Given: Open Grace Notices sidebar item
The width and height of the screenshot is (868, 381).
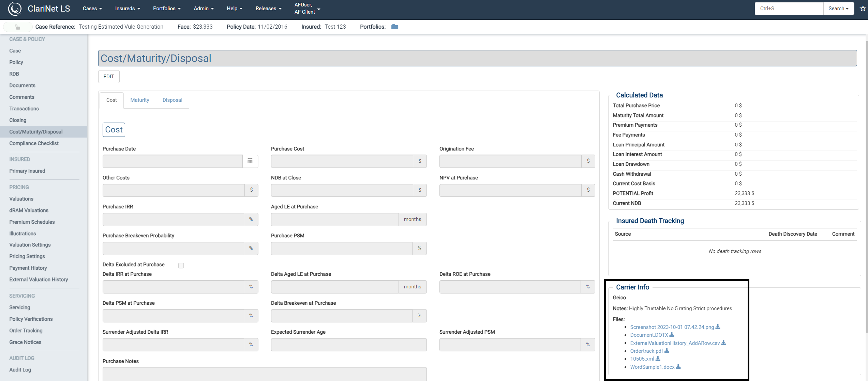Looking at the screenshot, I should [25, 342].
